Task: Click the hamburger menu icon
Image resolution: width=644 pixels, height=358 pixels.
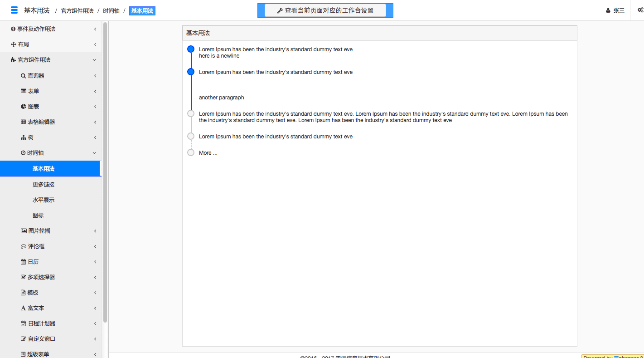Action: 14,10
